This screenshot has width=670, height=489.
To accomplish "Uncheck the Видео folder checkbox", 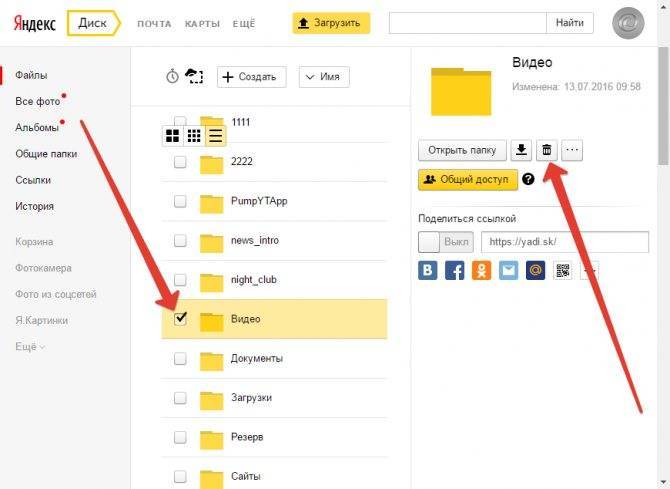I will tap(180, 318).
